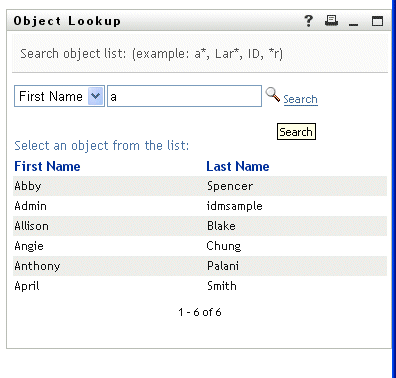Select Anthony Palani row

tap(200, 266)
